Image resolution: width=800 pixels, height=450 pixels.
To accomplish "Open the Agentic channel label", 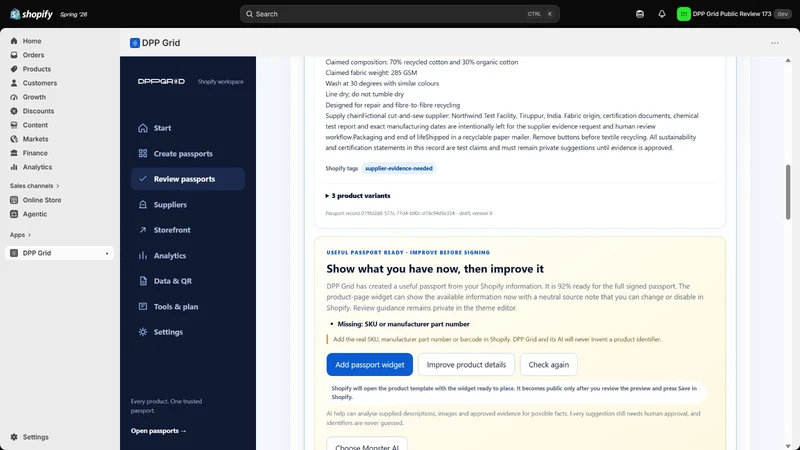I will pos(35,214).
